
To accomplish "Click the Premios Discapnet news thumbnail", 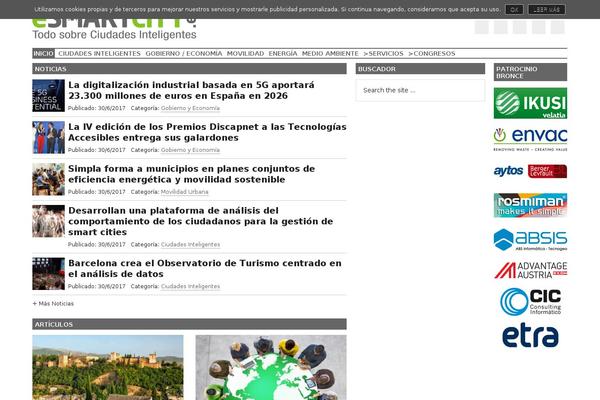I will tap(49, 137).
